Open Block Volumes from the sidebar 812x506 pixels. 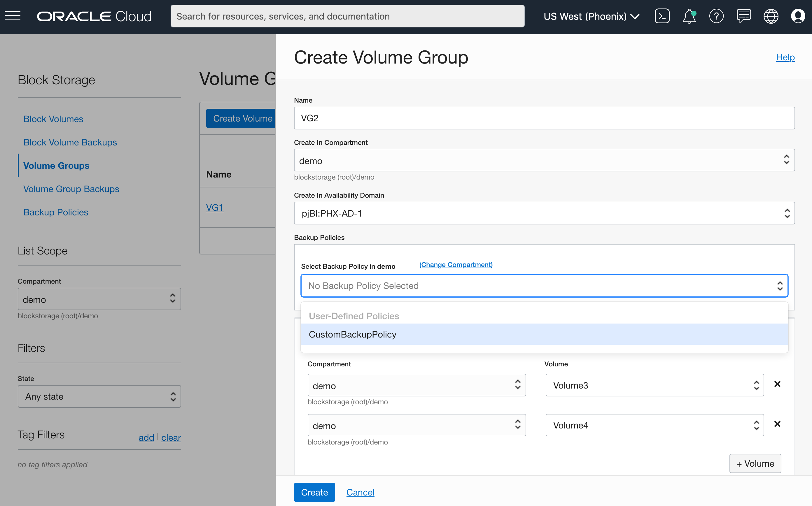pyautogui.click(x=53, y=119)
